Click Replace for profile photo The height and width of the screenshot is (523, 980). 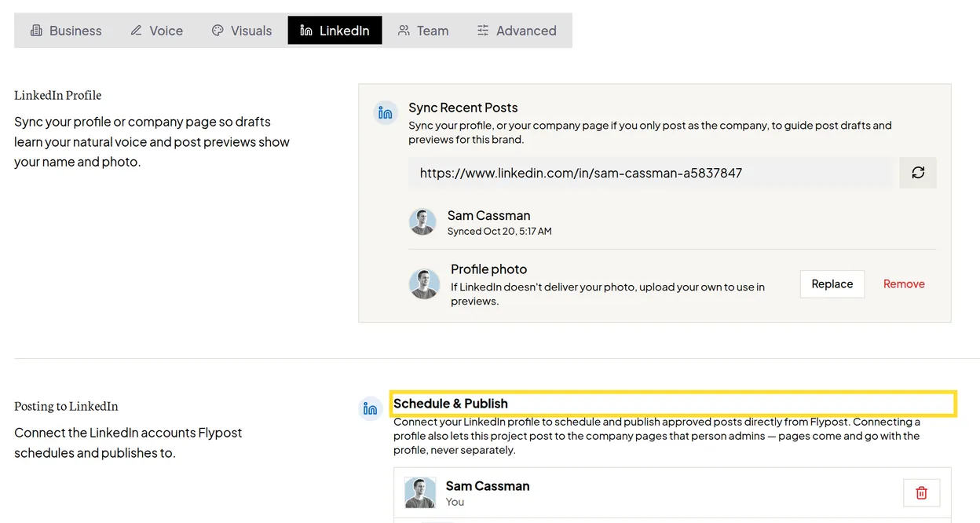coord(832,284)
